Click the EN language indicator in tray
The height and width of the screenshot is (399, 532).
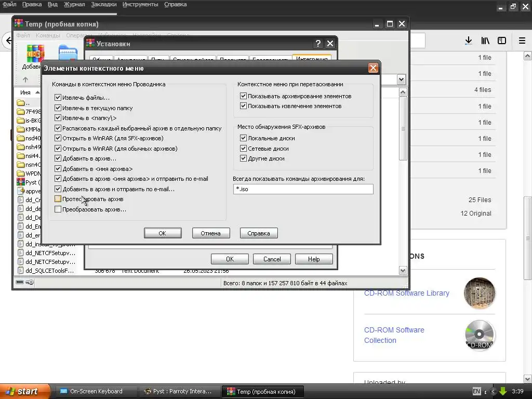476,391
